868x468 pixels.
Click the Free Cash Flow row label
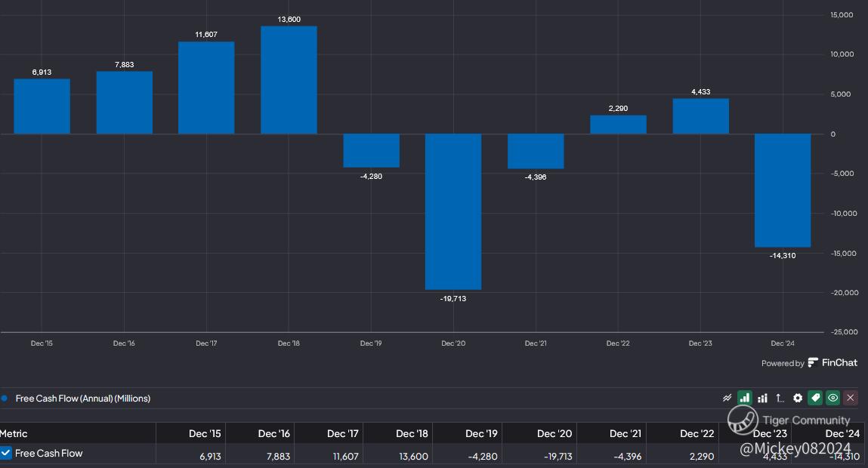[48, 453]
